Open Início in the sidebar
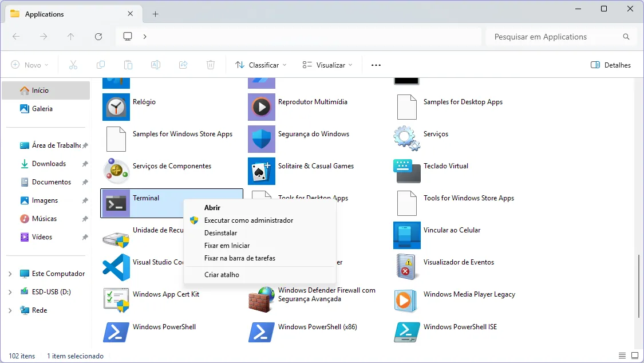 point(46,90)
